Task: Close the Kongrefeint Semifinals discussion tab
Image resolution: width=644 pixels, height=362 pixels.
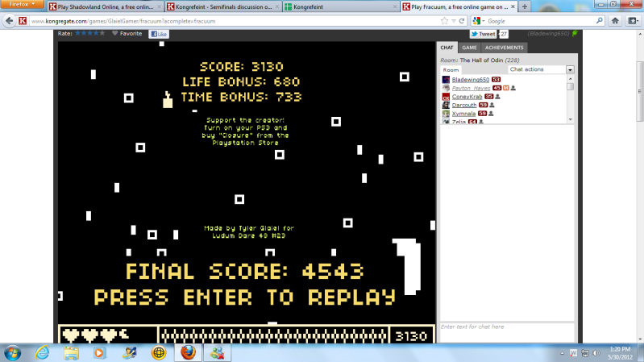Action: [x=277, y=6]
